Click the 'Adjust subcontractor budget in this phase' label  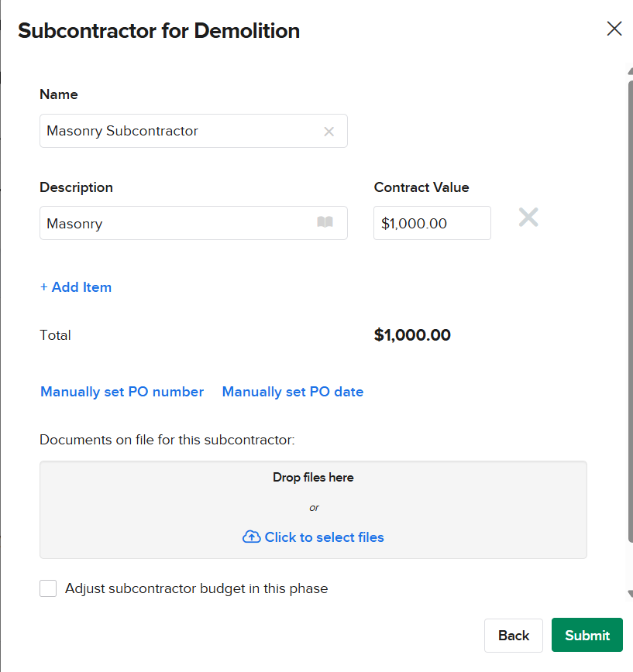coord(196,588)
